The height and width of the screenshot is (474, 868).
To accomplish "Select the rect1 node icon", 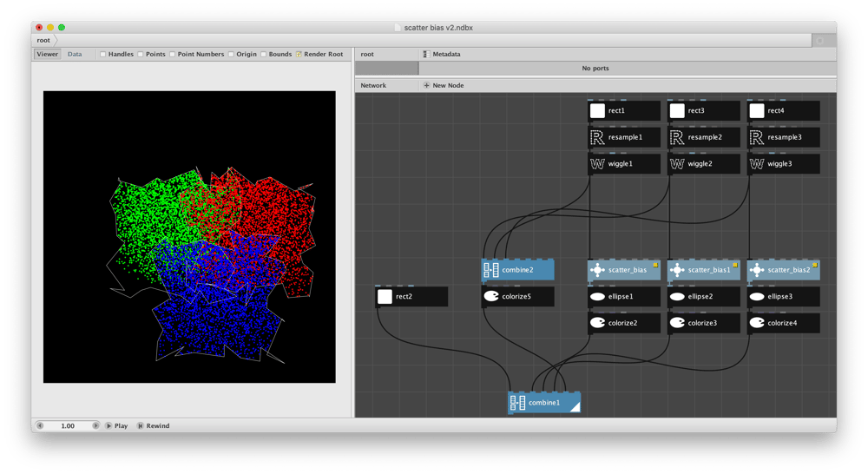I will point(597,111).
